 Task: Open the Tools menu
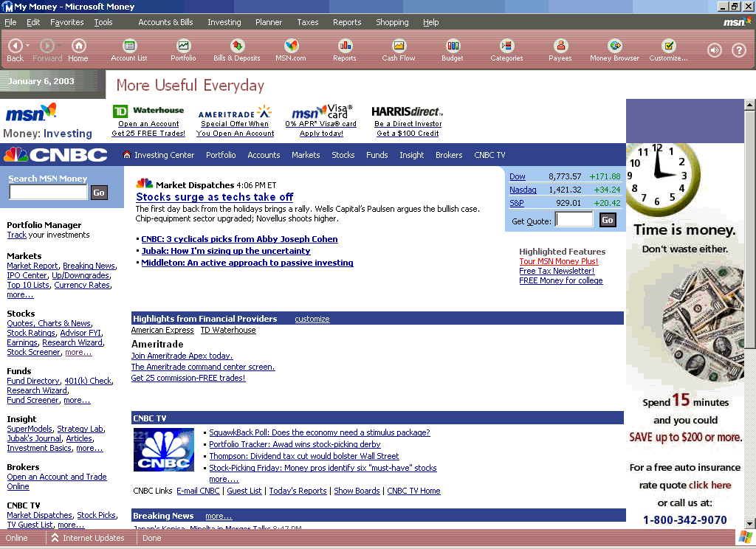coord(103,22)
